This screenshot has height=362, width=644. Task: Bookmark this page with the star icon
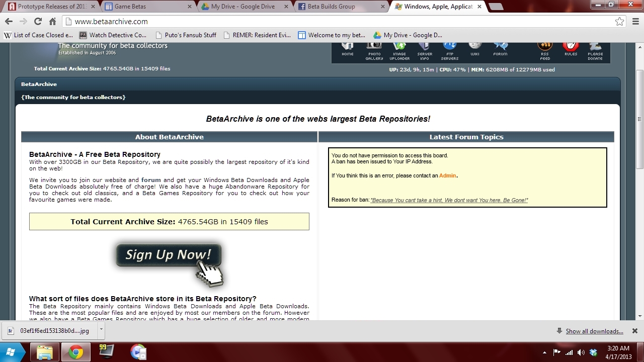(x=619, y=22)
